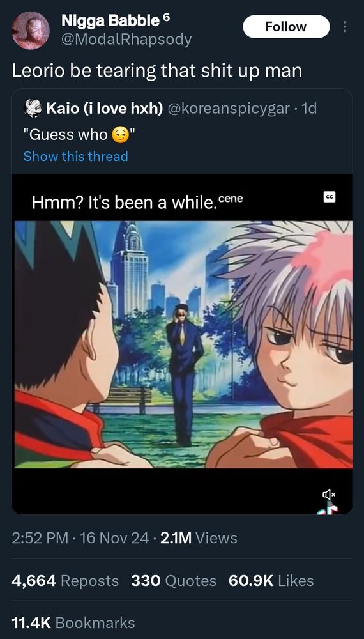Follow the @ModalRhapsody account
364x639 pixels.
286,27
